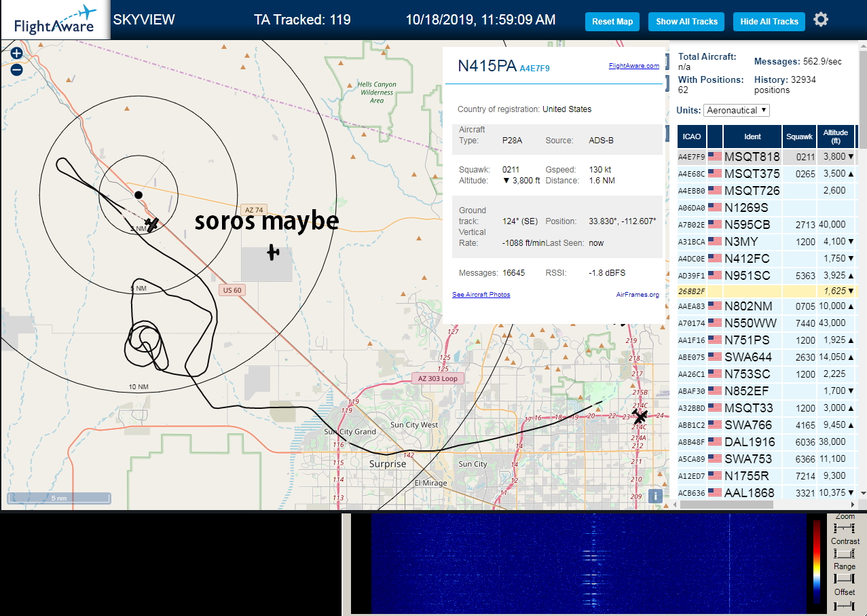Zoom out the map with the minus button
The image size is (867, 616).
tap(16, 69)
